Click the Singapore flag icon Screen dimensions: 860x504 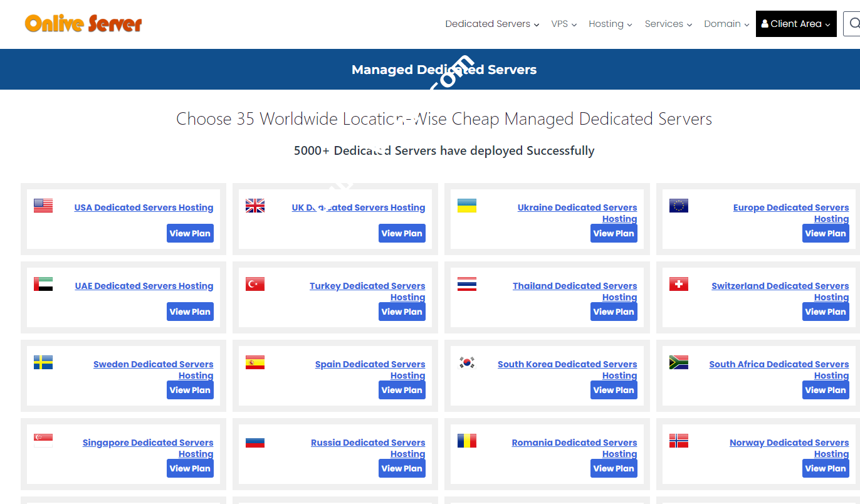pos(43,441)
